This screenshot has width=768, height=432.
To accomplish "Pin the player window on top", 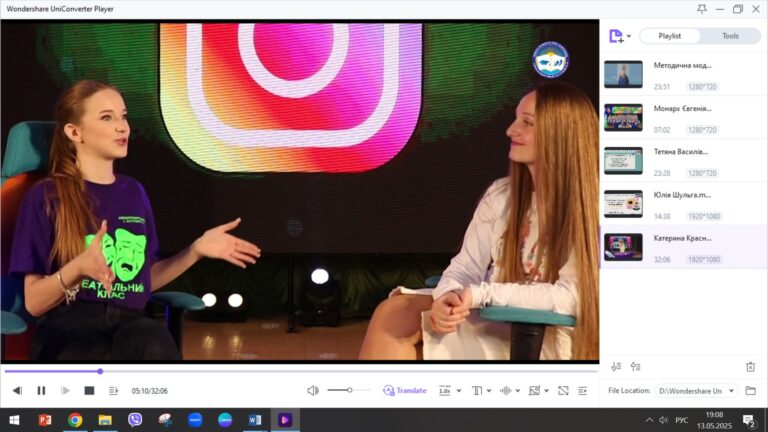I will [x=702, y=9].
